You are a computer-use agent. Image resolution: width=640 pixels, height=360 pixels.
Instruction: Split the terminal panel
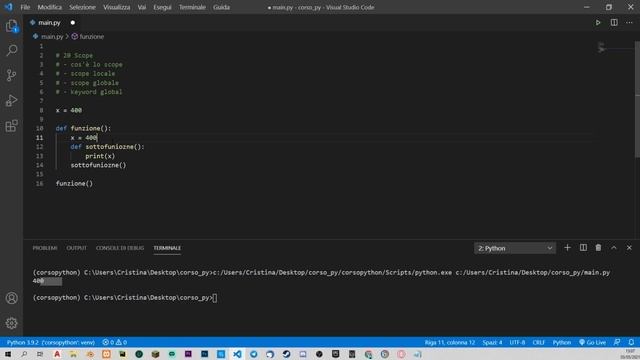point(583,248)
